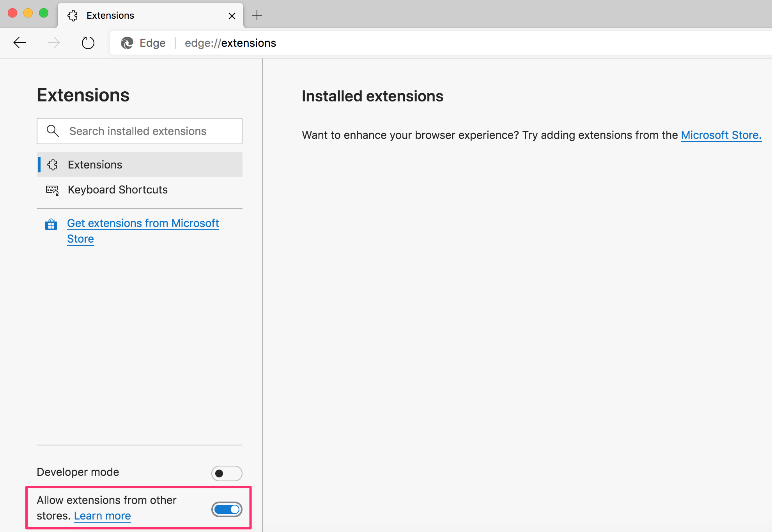Click the address bar showing edge://extensions
The width and height of the screenshot is (772, 532).
230,43
